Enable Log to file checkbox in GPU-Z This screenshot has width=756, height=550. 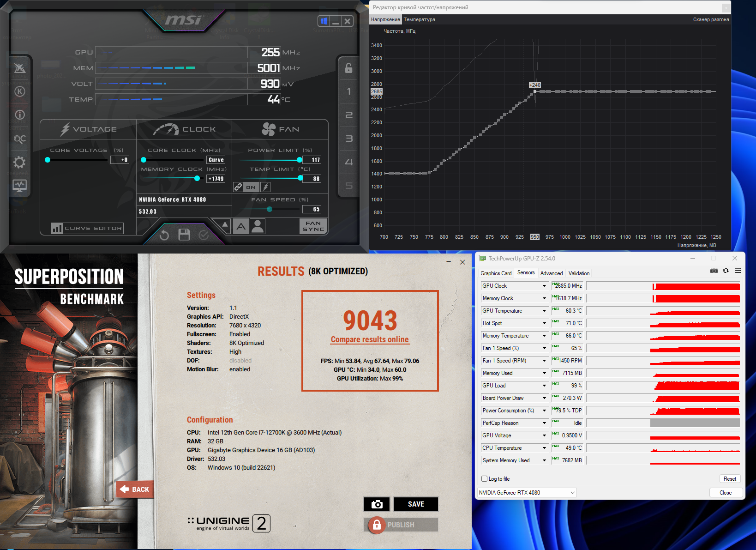coord(484,479)
